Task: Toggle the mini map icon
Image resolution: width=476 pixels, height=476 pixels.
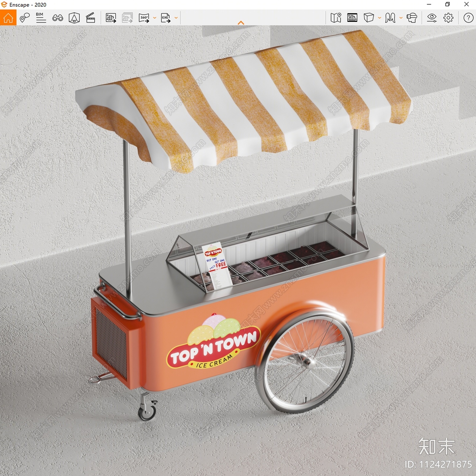Action: (336, 18)
